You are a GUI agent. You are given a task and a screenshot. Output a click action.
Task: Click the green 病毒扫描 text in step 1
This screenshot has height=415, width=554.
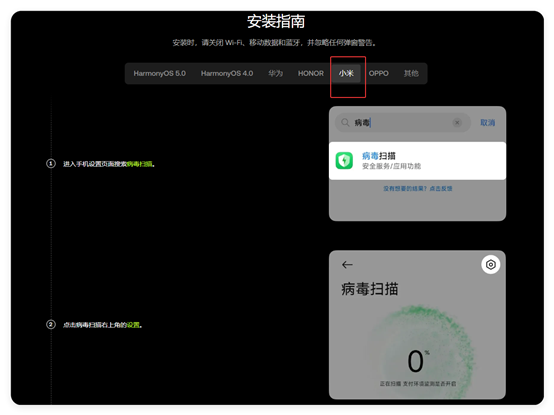(x=140, y=164)
